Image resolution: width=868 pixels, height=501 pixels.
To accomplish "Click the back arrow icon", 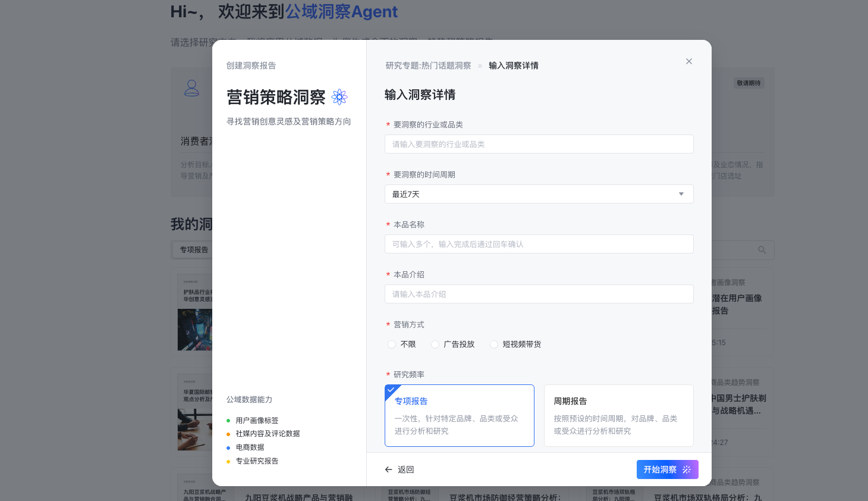I will point(389,469).
